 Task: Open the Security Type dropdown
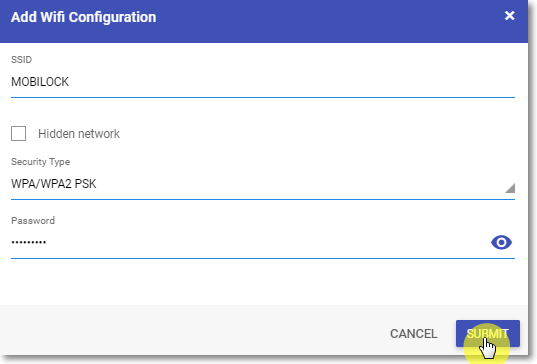[263, 184]
